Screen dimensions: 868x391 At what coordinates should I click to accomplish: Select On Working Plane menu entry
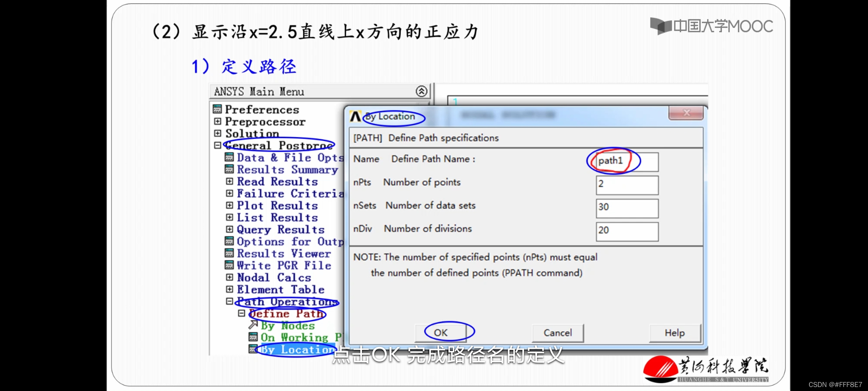click(301, 337)
